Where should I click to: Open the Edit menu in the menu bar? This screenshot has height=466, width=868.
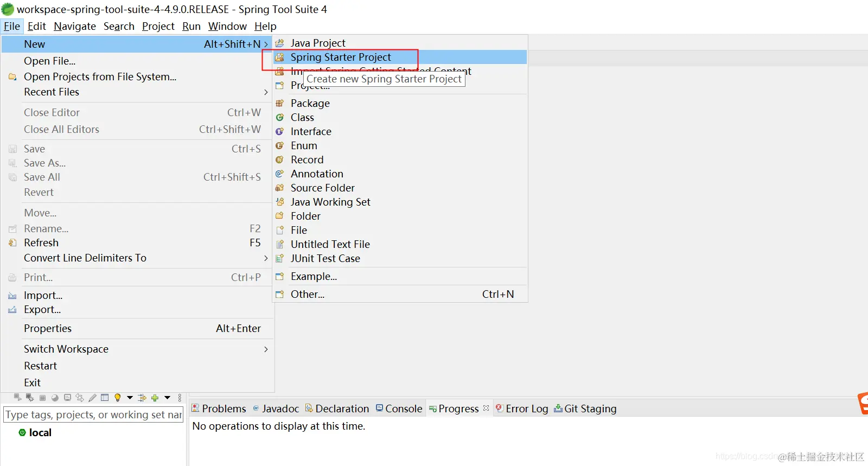[37, 26]
